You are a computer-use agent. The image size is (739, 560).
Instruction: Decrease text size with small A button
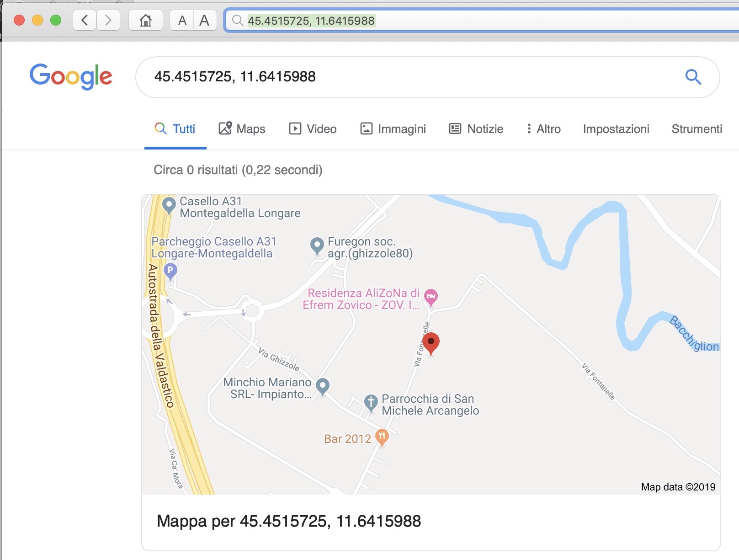182,20
